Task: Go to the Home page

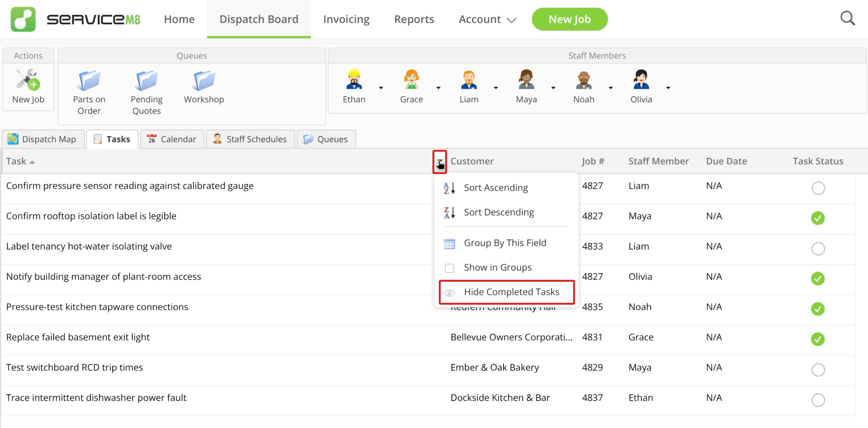Action: pos(179,19)
